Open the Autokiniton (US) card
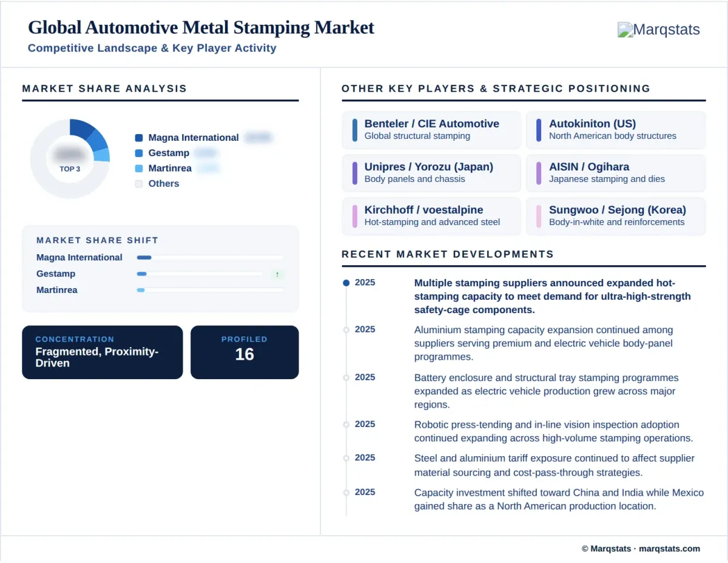728x563 pixels. (616, 130)
